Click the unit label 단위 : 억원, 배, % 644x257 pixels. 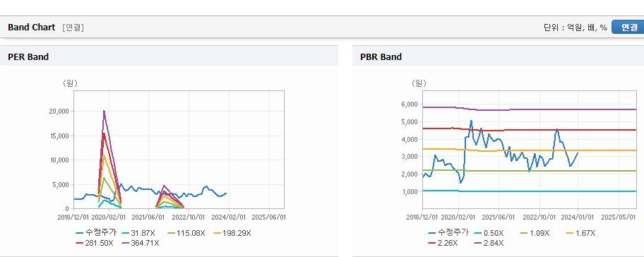tap(575, 28)
